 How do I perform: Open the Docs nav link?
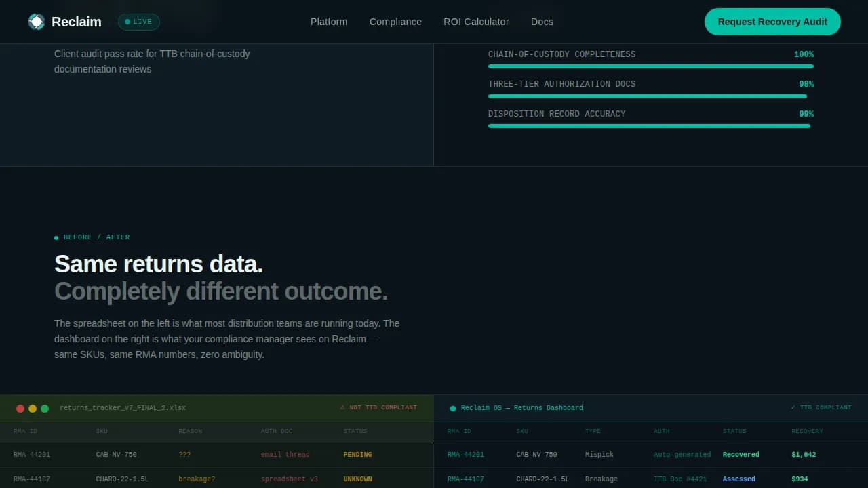point(542,22)
